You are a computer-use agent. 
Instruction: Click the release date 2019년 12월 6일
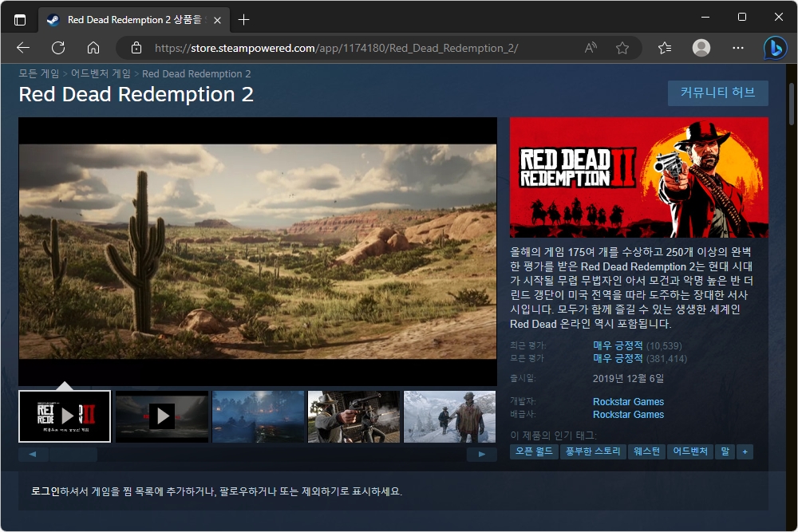click(x=628, y=378)
